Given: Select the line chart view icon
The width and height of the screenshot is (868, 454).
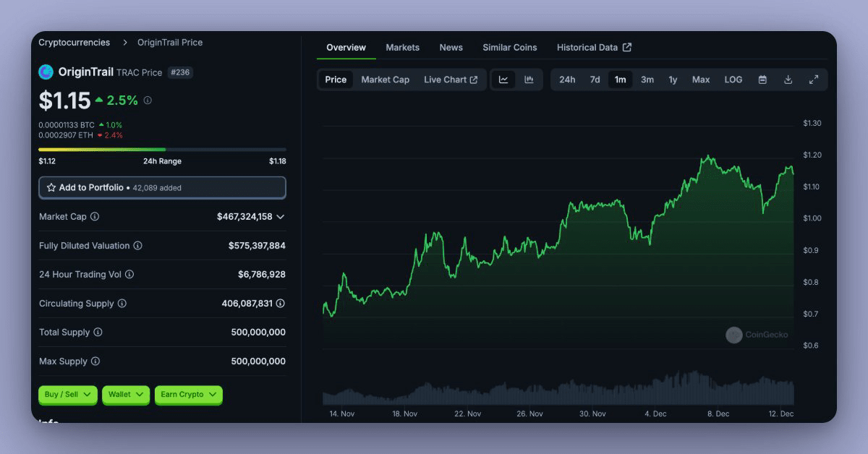Looking at the screenshot, I should point(503,80).
